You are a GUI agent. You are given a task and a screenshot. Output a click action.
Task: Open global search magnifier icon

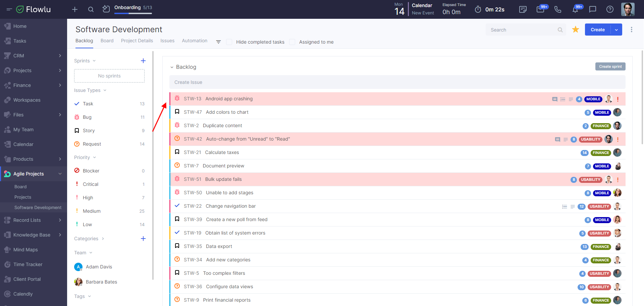click(91, 9)
